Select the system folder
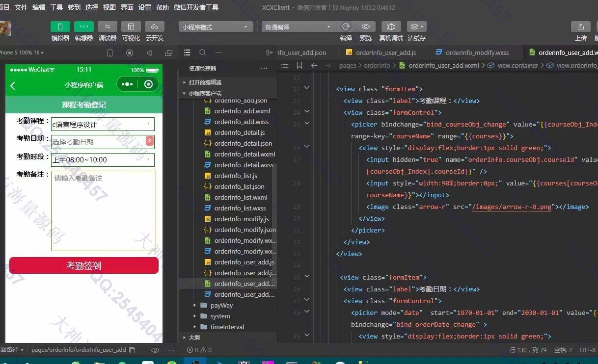Image resolution: width=598 pixels, height=364 pixels. tap(228, 316)
